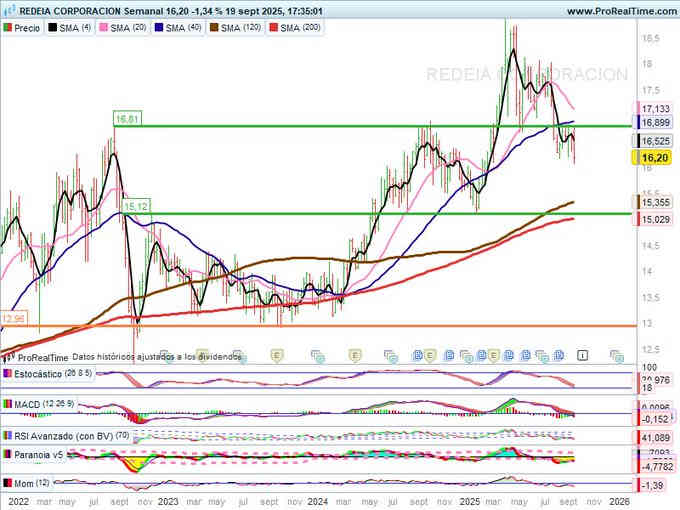Viewport: 680px width, 510px height.
Task: Click the stacked dividend icon above jul 2025
Action: pos(542,356)
